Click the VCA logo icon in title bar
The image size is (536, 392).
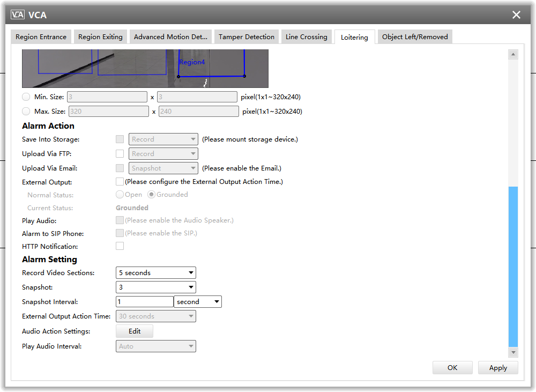(18, 15)
